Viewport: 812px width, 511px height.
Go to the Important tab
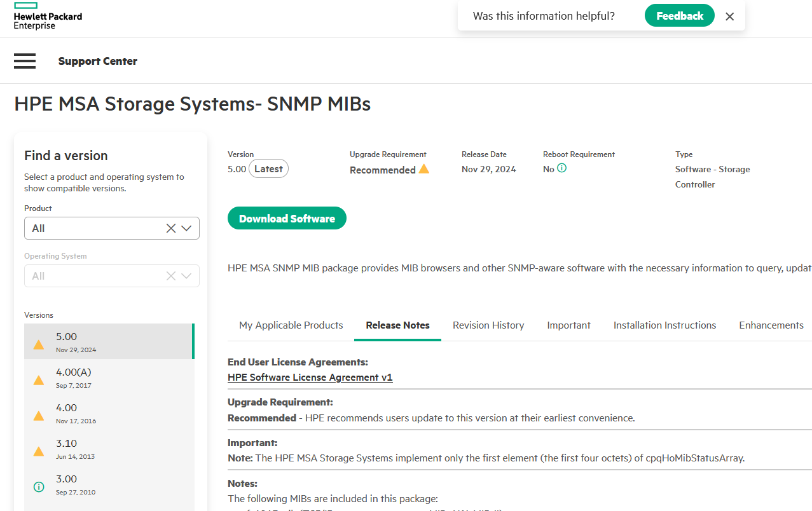[x=568, y=325]
